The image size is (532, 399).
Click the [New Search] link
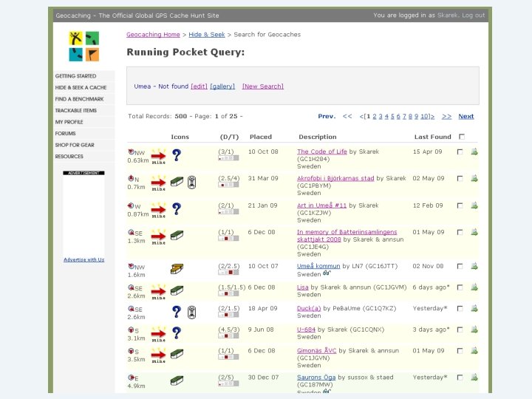pos(263,86)
